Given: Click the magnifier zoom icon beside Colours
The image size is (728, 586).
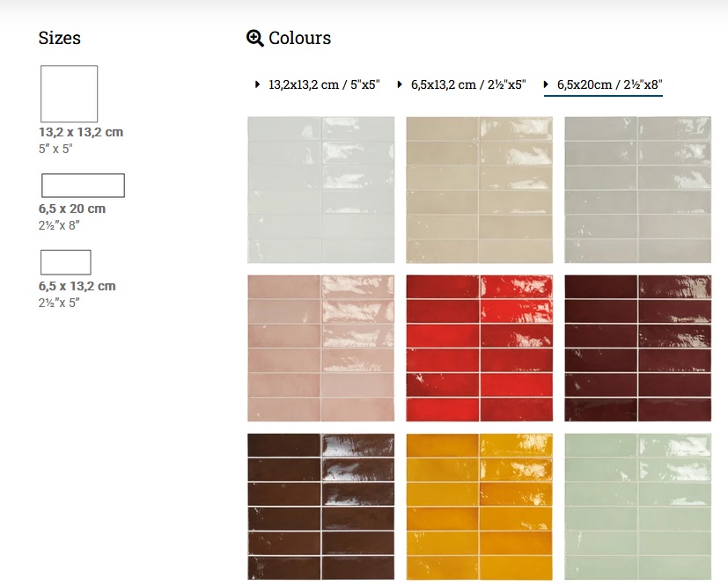Looking at the screenshot, I should [255, 38].
